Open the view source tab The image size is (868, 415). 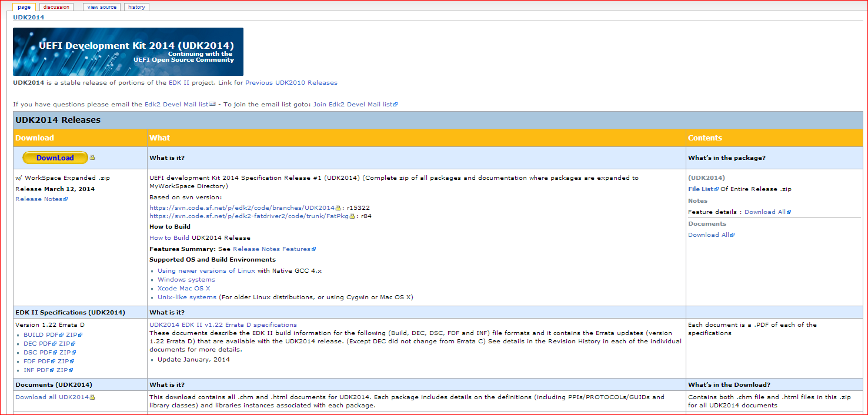102,7
